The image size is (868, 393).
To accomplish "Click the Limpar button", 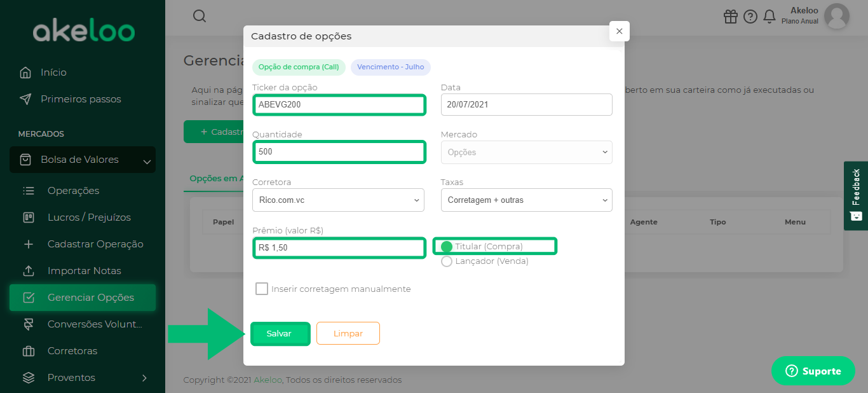I will click(348, 333).
